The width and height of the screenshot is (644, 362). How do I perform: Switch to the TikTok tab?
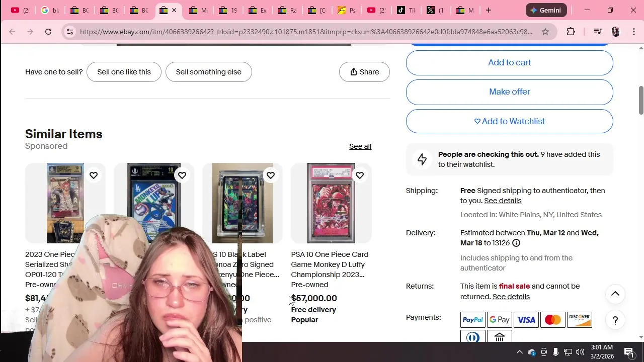(x=406, y=10)
